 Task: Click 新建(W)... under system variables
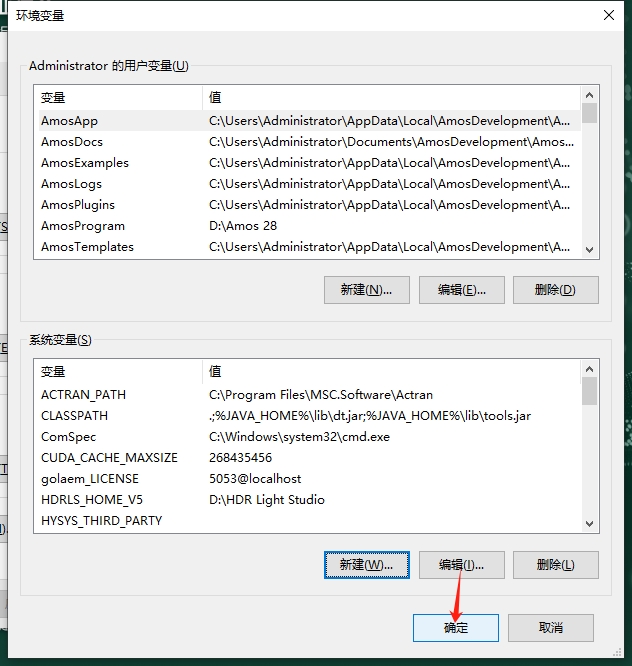coord(367,565)
